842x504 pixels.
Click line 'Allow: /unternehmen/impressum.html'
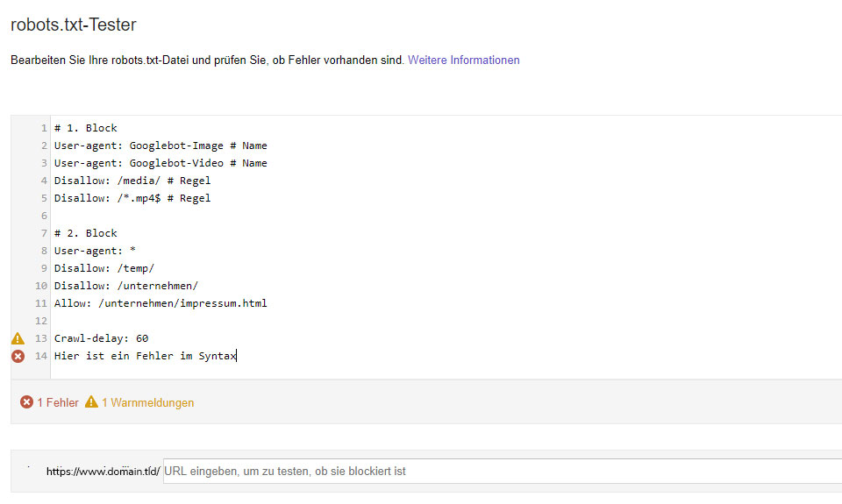(x=161, y=303)
